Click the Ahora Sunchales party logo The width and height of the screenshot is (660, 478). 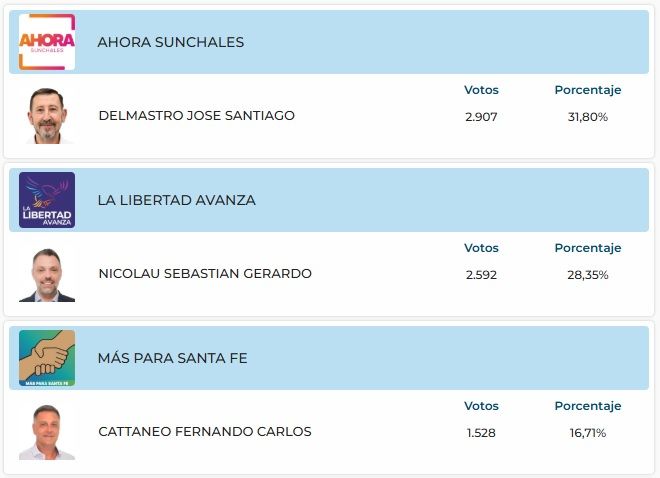click(47, 42)
